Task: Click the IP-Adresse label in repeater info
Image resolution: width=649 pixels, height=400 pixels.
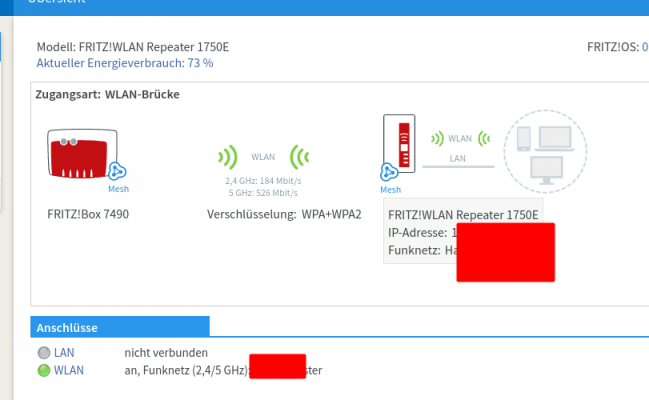Action: [417, 232]
